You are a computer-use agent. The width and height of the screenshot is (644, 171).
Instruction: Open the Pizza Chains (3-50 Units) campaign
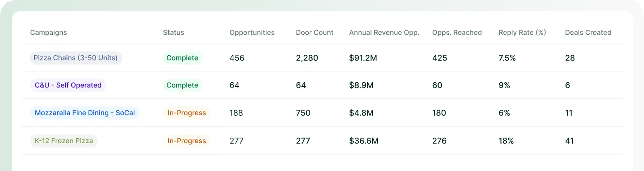pos(76,58)
